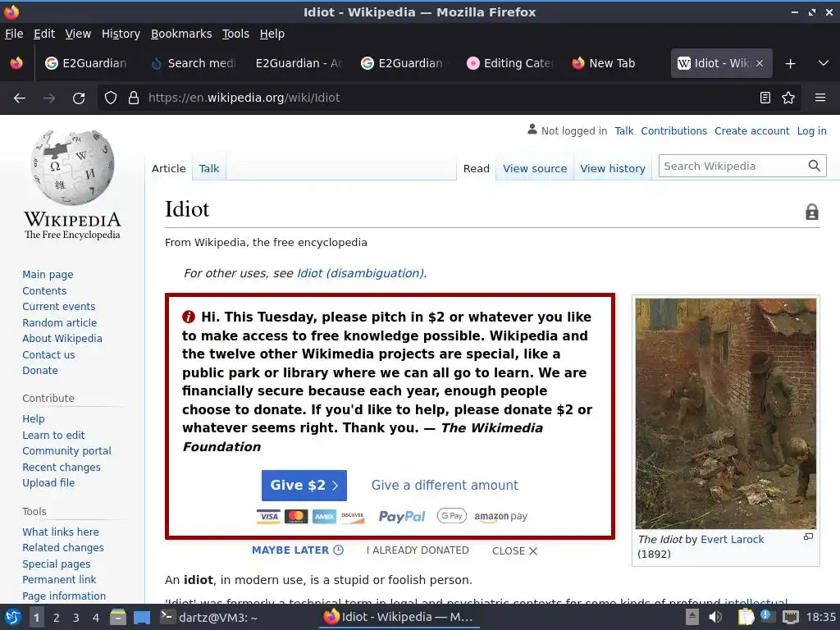The height and width of the screenshot is (630, 840).
Task: Click the Amex card icon
Action: [324, 517]
